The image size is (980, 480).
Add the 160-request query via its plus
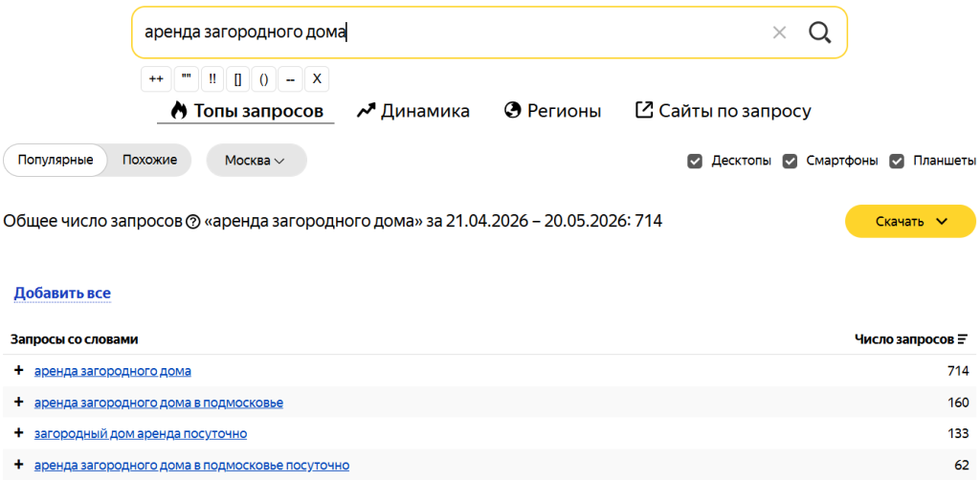tap(19, 402)
